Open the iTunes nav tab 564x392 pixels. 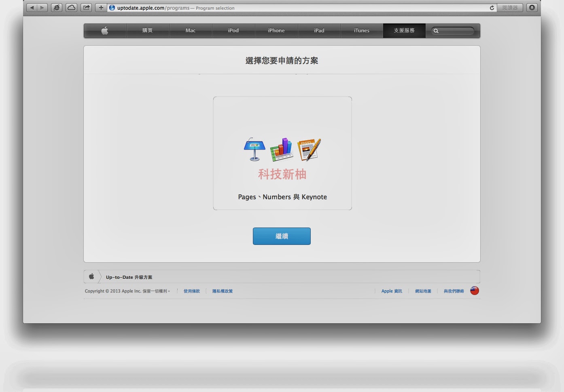tap(362, 31)
